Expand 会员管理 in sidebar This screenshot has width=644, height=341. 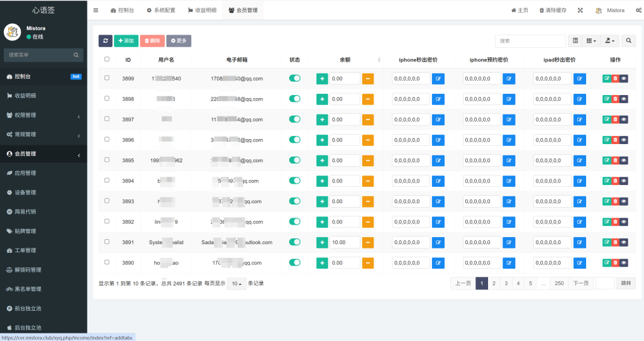[x=43, y=154]
